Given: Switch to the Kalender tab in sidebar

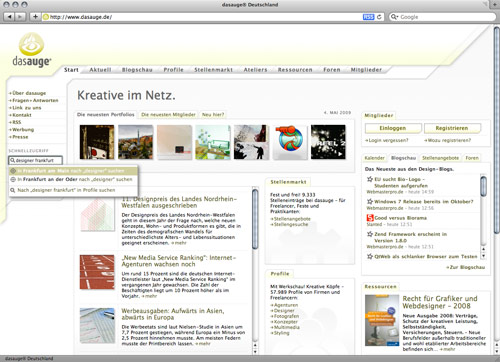Looking at the screenshot, I should pos(374,158).
